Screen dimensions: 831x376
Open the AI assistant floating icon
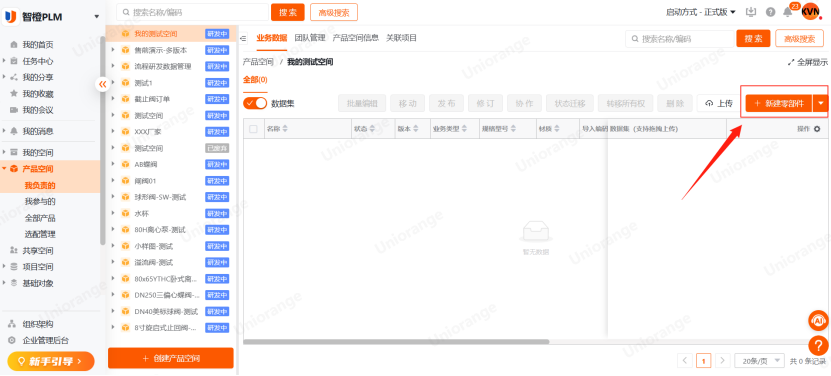click(818, 320)
